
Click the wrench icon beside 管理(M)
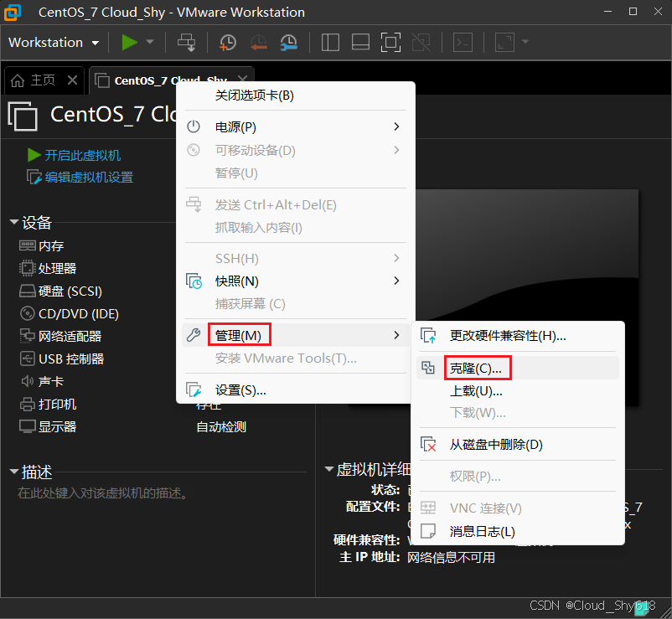(x=194, y=335)
